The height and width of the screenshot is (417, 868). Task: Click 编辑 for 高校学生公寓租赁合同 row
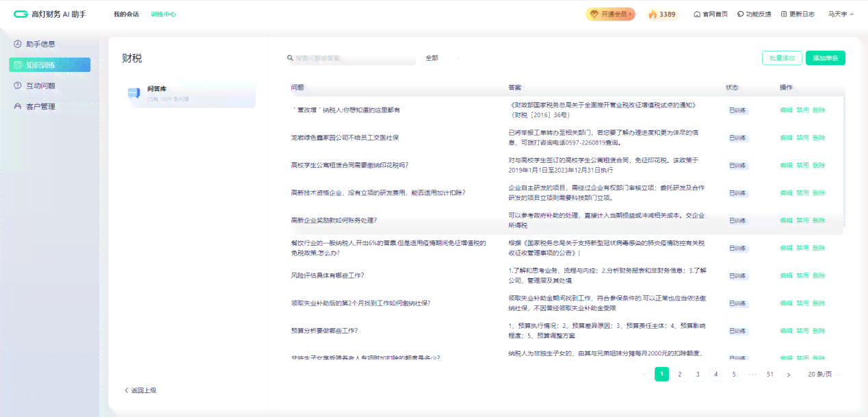pos(786,165)
